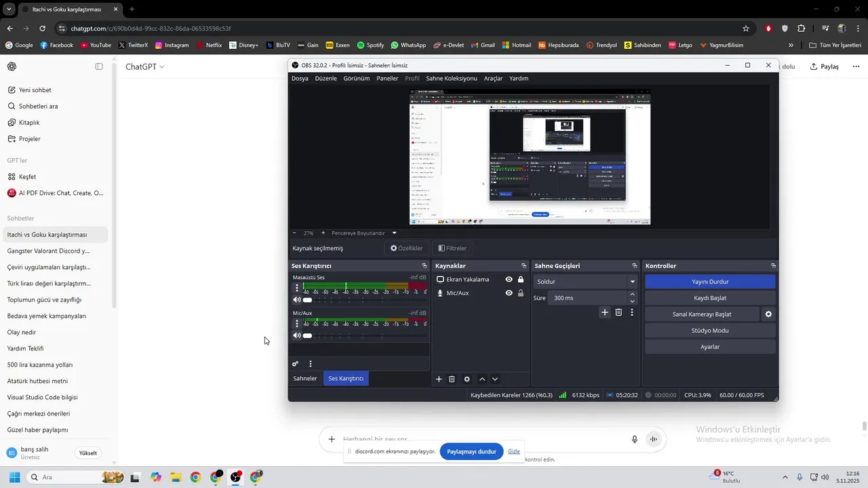Move source down with down arrow
868x488 pixels.
pyautogui.click(x=495, y=379)
